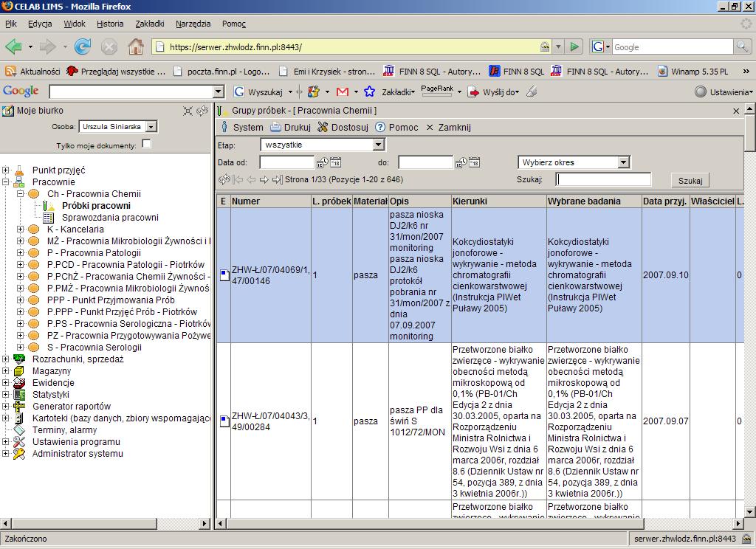The image size is (756, 549).
Task: Click the Rozrachunki, sprzedaż icon
Action: pyautogui.click(x=18, y=359)
